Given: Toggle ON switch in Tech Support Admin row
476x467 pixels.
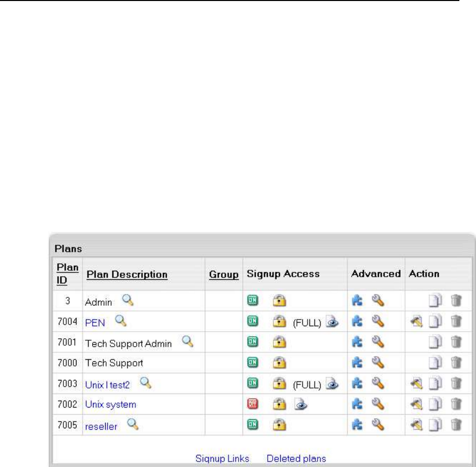Looking at the screenshot, I should coord(253,342).
